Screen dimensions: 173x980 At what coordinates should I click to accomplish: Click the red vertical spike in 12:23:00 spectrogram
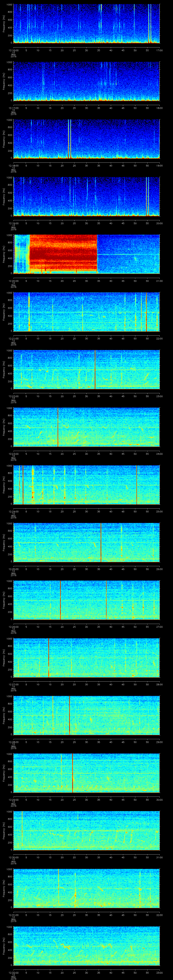(x=58, y=427)
